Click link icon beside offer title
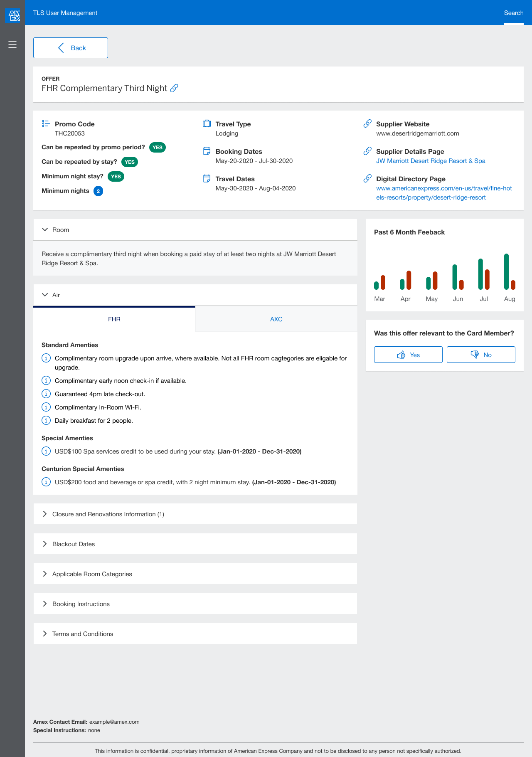Image resolution: width=532 pixels, height=757 pixels. (174, 88)
